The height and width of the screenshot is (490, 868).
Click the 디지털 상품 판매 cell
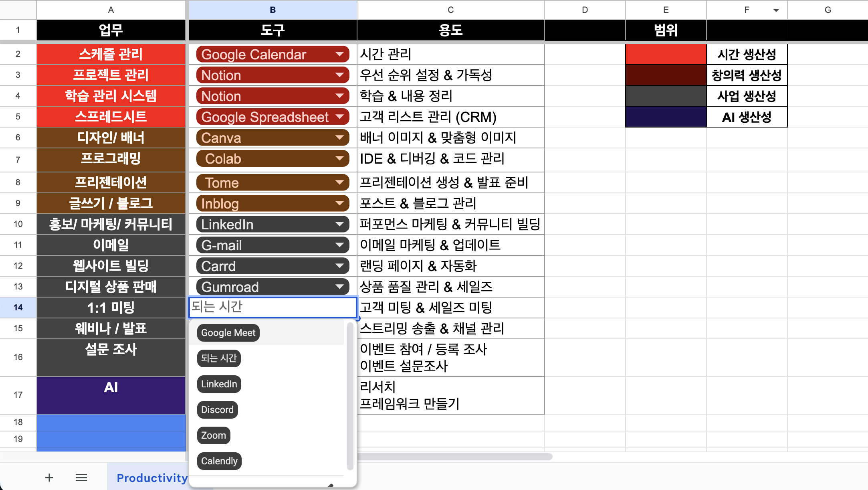(111, 287)
